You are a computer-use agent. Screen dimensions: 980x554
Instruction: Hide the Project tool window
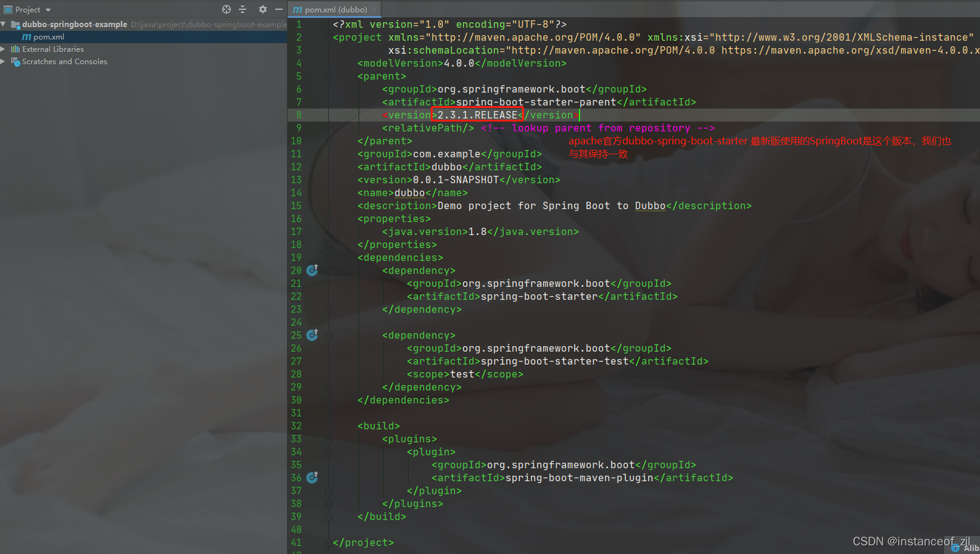tap(279, 9)
